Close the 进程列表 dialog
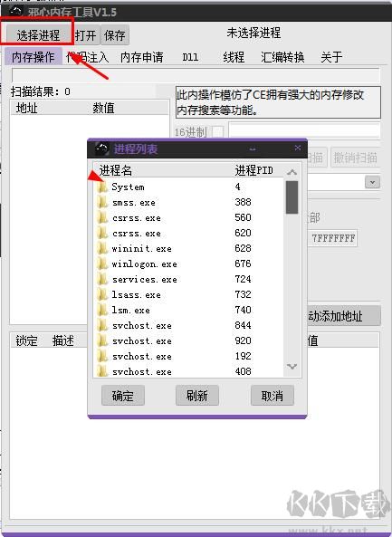Viewport: 392px width, 537px height. click(x=298, y=148)
